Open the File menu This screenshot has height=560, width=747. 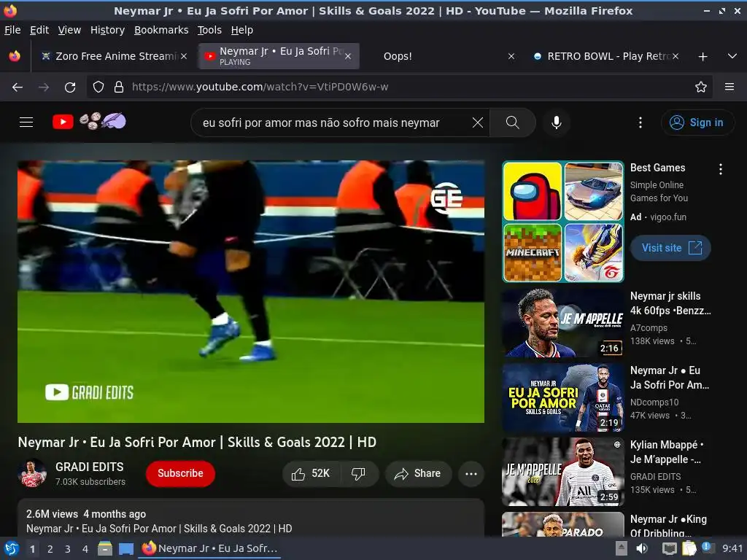point(12,30)
